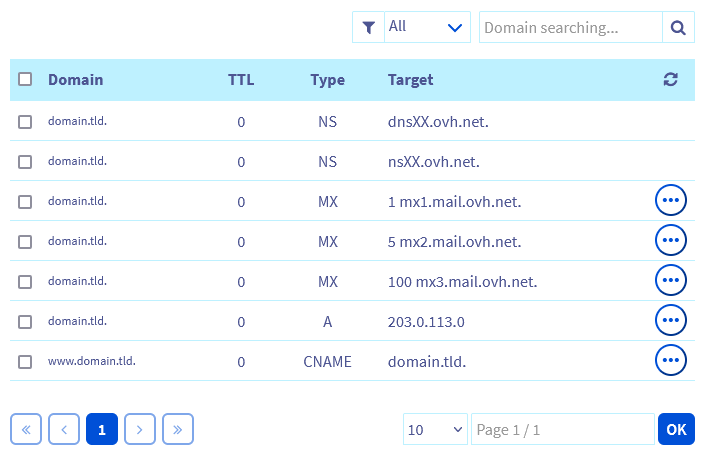
Task: Select the www.domain.tld CNAME row checkbox
Action: tap(25, 361)
